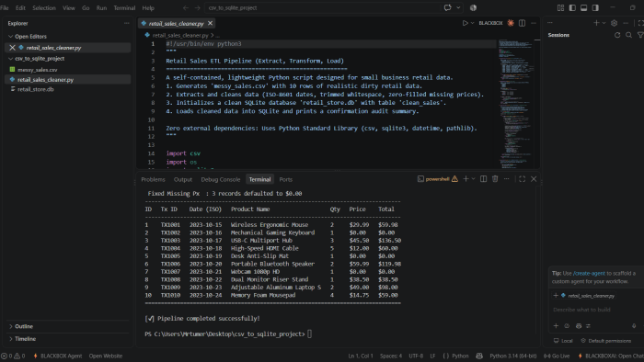Start a new session with plus icon
Screen dimensions: 644x362
click(596, 23)
